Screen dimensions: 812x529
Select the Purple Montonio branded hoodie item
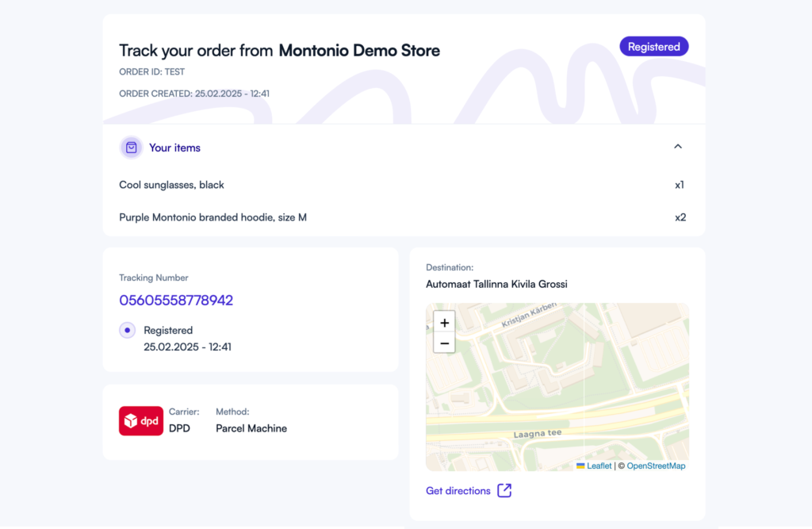coord(213,217)
